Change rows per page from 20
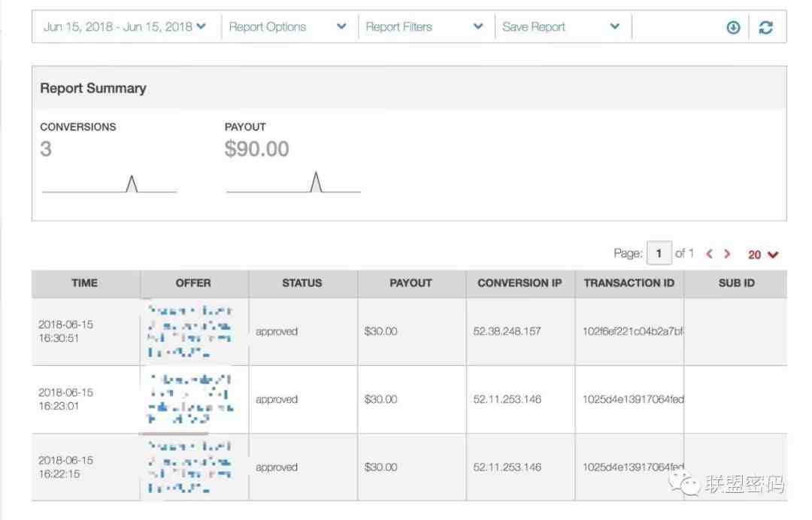 pos(763,255)
